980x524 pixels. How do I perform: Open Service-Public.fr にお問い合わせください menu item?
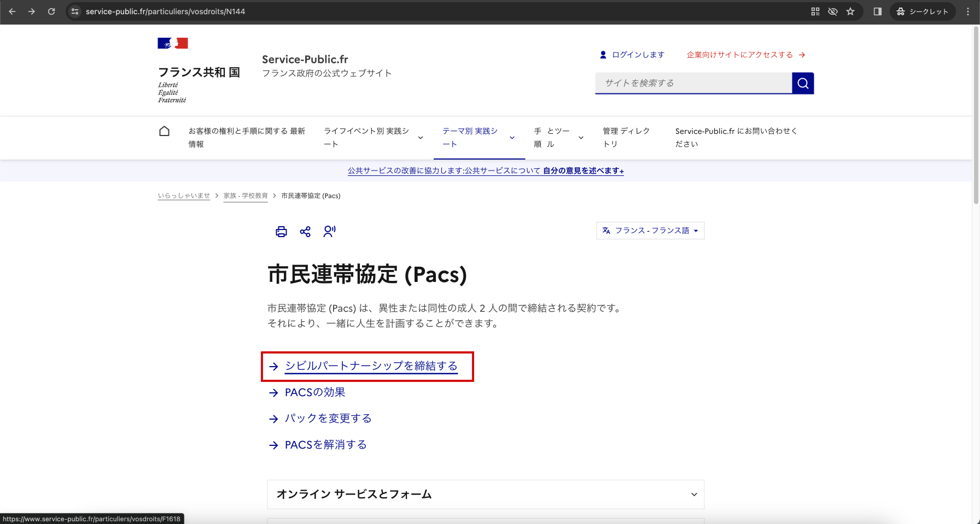tap(736, 138)
